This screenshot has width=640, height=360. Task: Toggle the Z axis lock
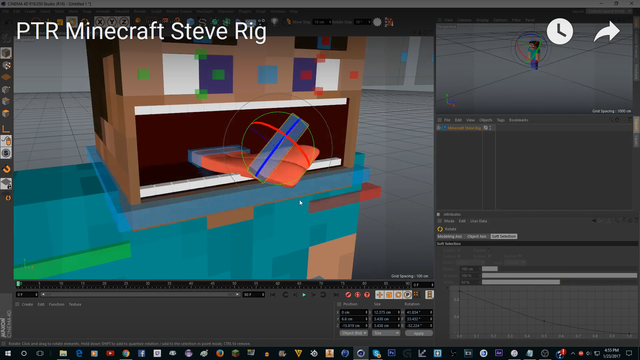124,22
